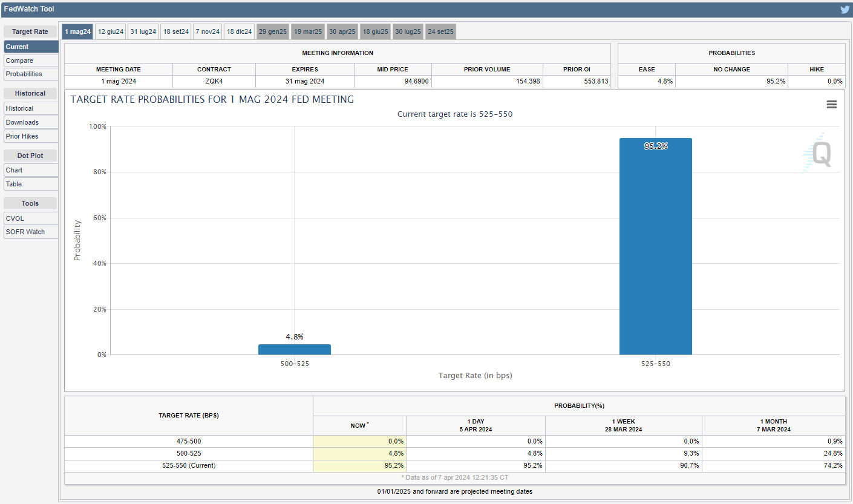Image resolution: width=853 pixels, height=504 pixels.
Task: Switch to the 31 lug24 tab
Action: click(143, 31)
